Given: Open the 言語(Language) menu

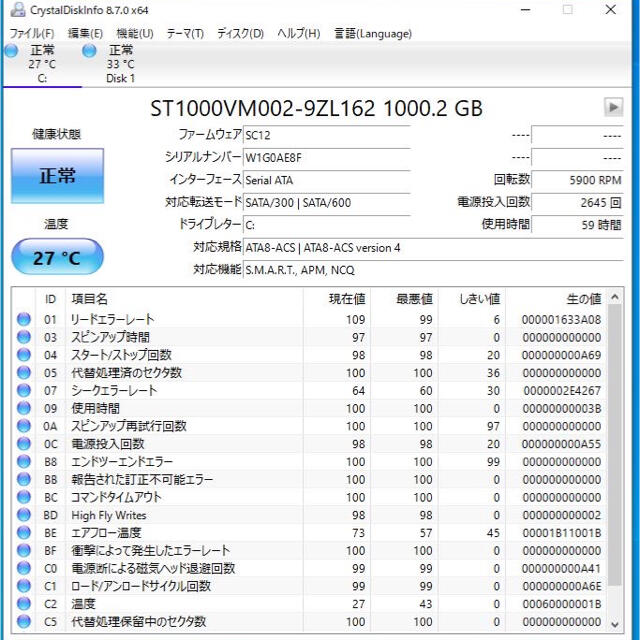Looking at the screenshot, I should pos(373,33).
